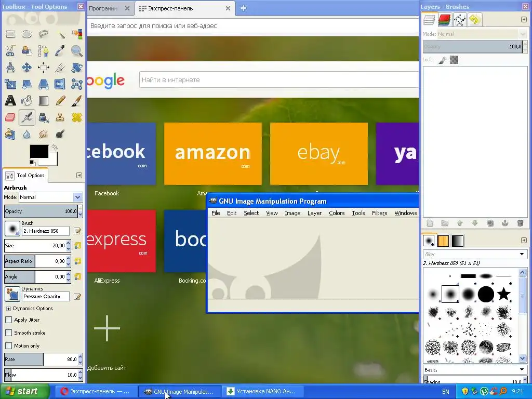The height and width of the screenshot is (399, 532).
Task: Adjust the Rate slider
Action: 41,360
